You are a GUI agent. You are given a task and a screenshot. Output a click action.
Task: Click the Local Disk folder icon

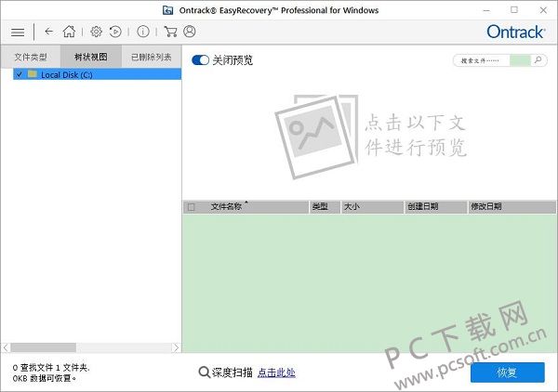click(x=33, y=74)
